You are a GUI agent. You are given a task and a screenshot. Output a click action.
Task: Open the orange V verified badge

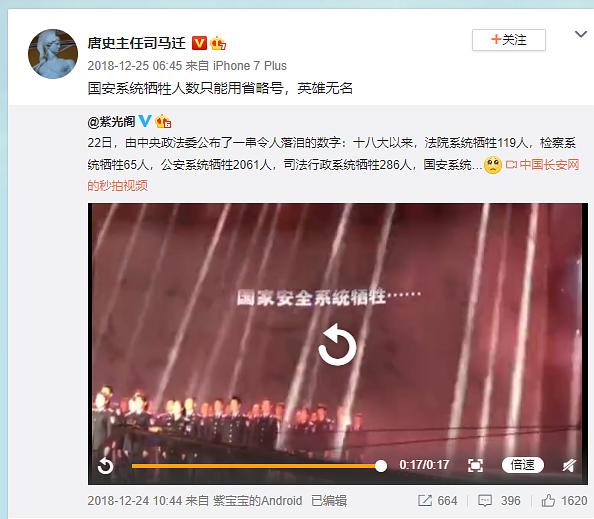199,43
